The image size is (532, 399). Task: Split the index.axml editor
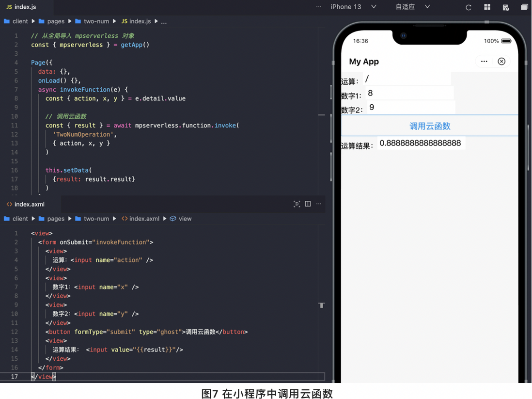pyautogui.click(x=308, y=204)
